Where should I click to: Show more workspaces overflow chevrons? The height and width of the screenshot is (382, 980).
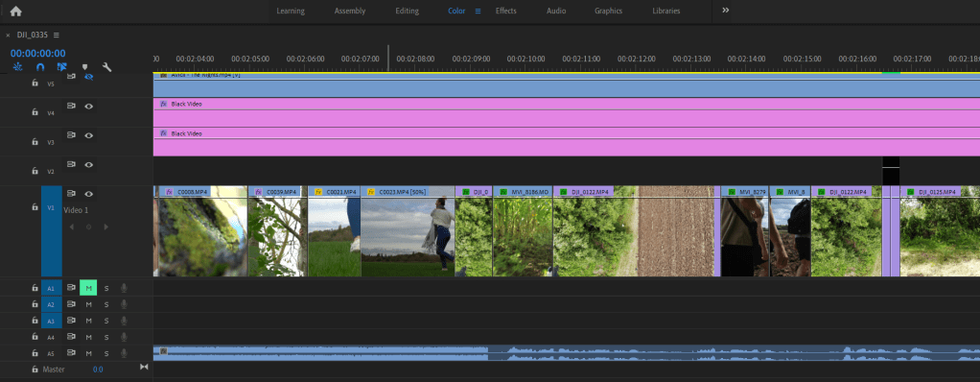coord(726,11)
